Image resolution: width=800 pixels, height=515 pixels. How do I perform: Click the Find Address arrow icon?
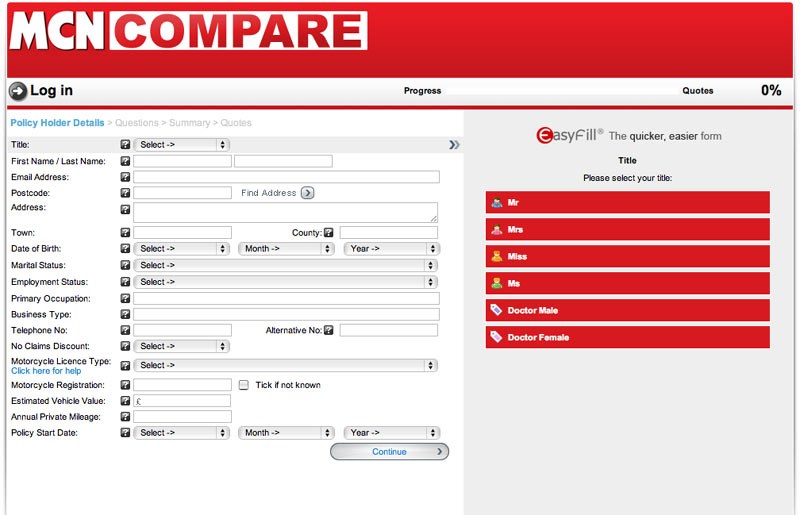(x=307, y=193)
